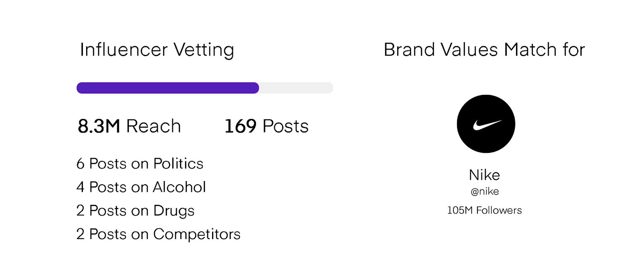Click the Posts label beside 169
The width and height of the screenshot is (644, 277).
pyautogui.click(x=285, y=126)
